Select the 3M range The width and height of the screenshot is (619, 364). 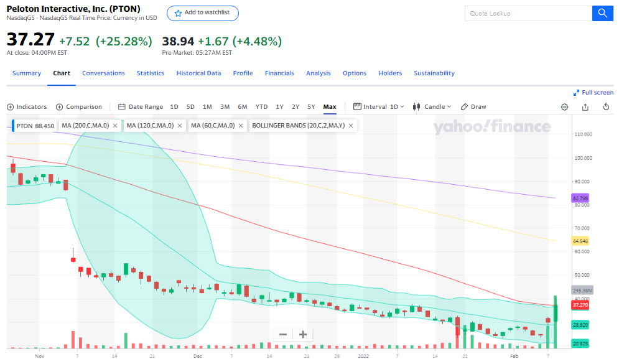tap(225, 106)
